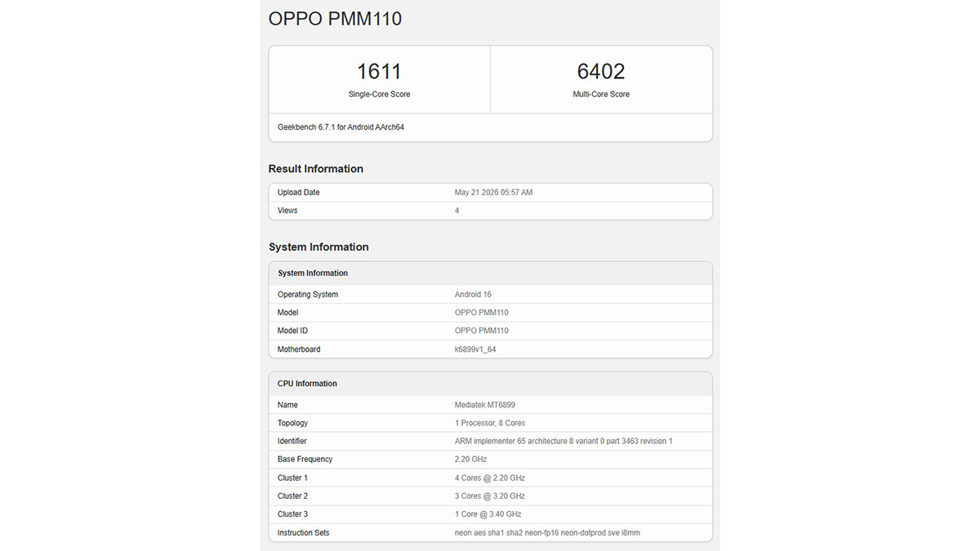Select the OPPO PMM110 value in Model ID row
The image size is (980, 551).
pyautogui.click(x=482, y=331)
